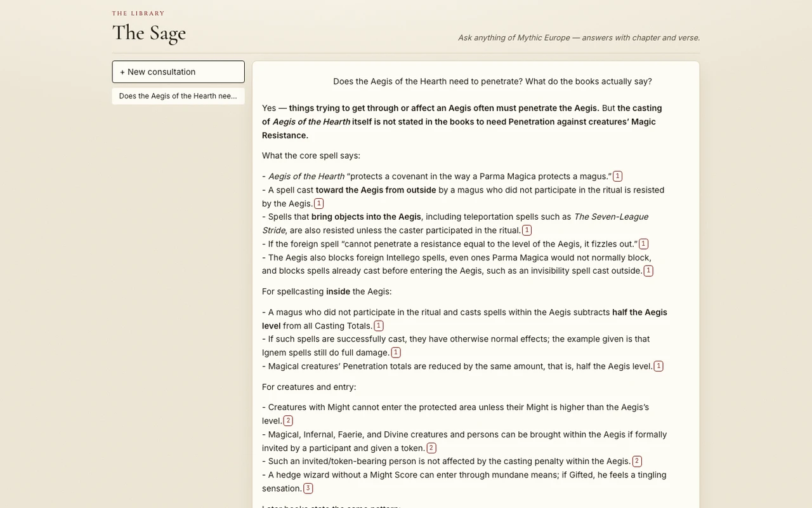Open citation 1 after 'it fizzles out.'
This screenshot has height=508, width=812.
click(x=644, y=244)
